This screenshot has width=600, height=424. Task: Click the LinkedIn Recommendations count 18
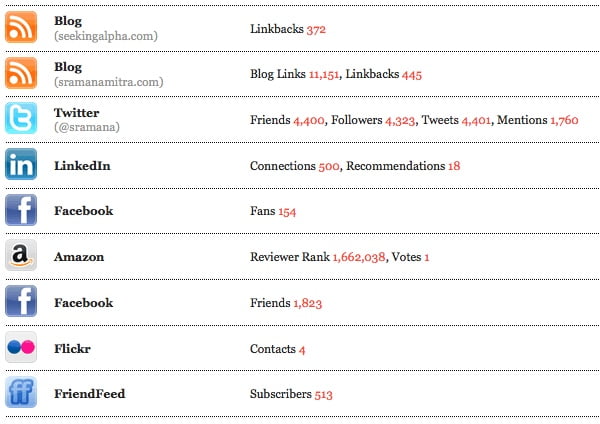(454, 166)
